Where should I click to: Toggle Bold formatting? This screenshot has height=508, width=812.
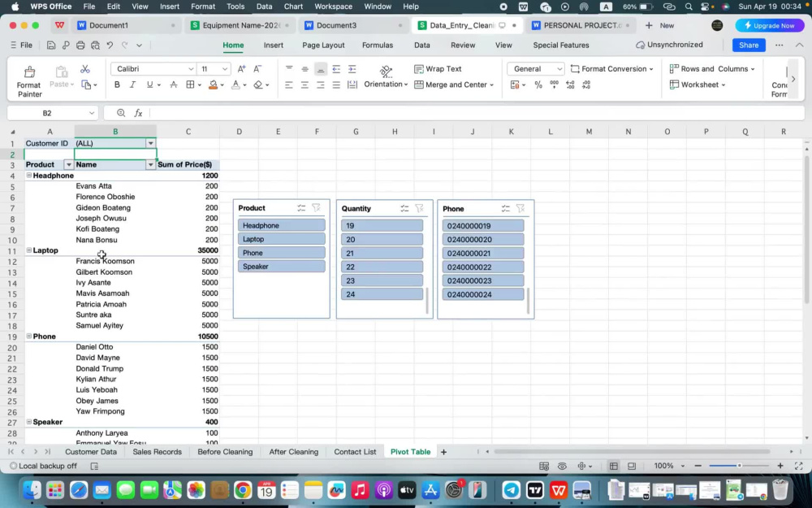[x=117, y=85]
